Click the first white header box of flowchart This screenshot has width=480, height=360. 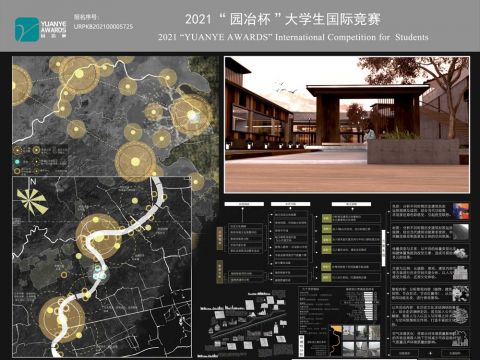pyautogui.click(x=244, y=204)
